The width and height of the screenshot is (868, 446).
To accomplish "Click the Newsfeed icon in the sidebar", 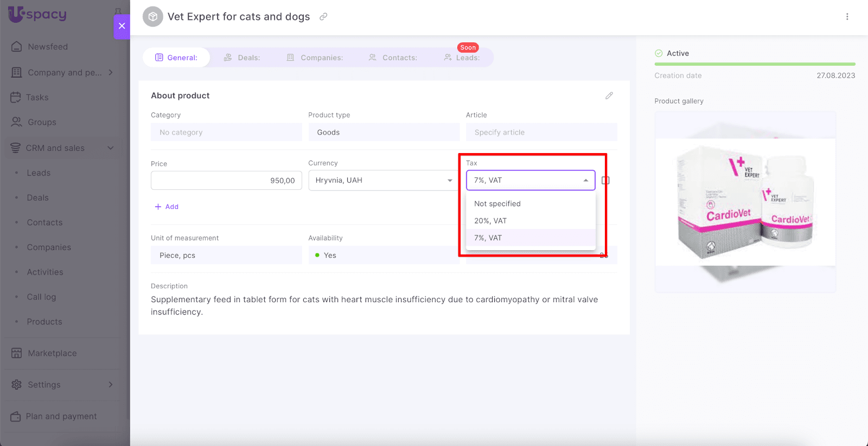I will pyautogui.click(x=17, y=47).
